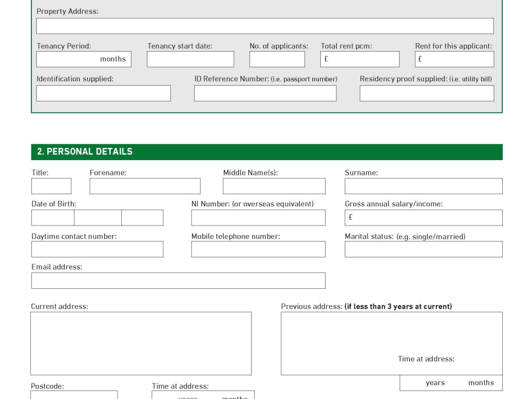Click the Tenancy Period months field
Viewport: 532px width, 399px height.
(83, 59)
